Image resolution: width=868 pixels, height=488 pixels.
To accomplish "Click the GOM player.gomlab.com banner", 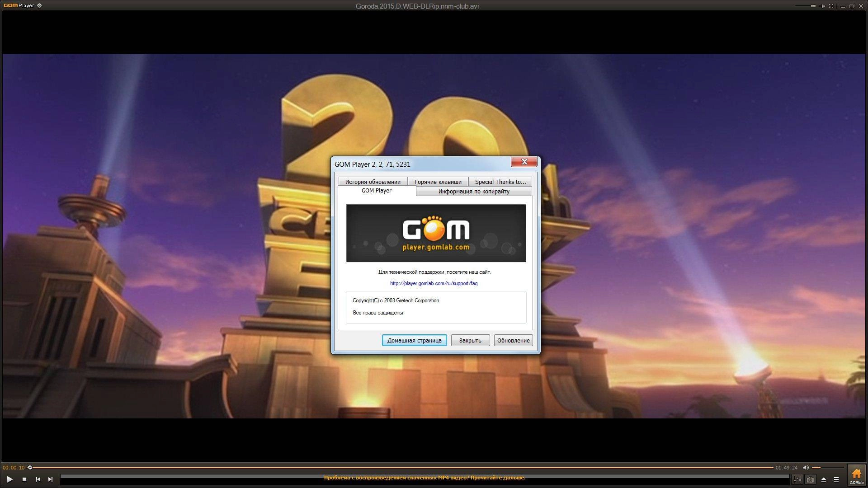I will 436,233.
